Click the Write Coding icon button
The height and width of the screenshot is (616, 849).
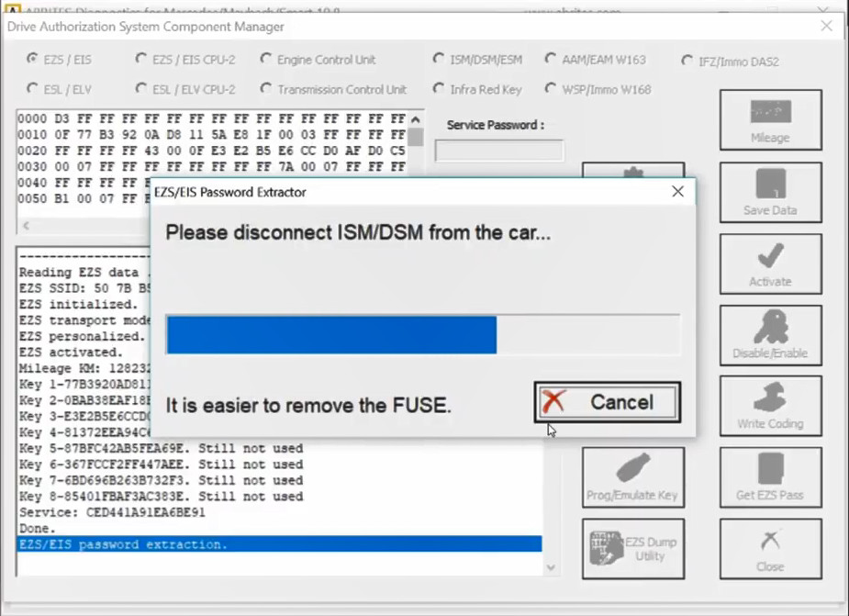pos(770,406)
